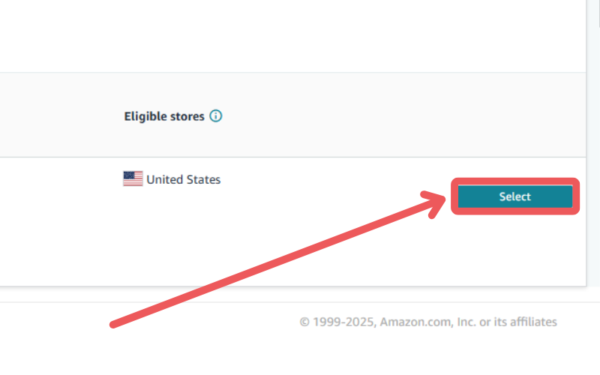Click the United States store label

[x=183, y=179]
